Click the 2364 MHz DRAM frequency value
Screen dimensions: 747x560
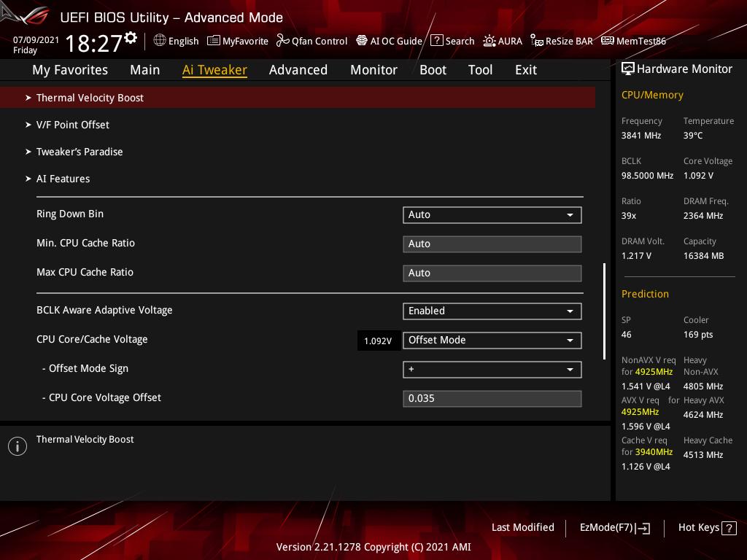point(703,216)
